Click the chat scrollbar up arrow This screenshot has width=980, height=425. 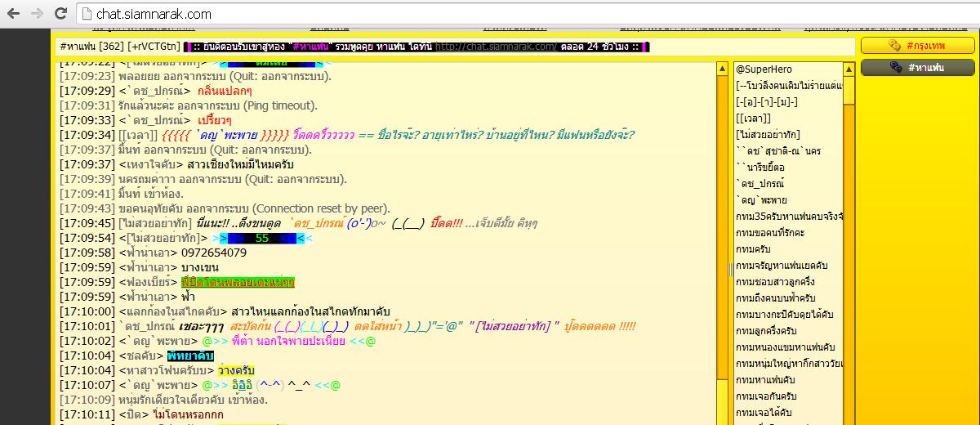pos(722,69)
